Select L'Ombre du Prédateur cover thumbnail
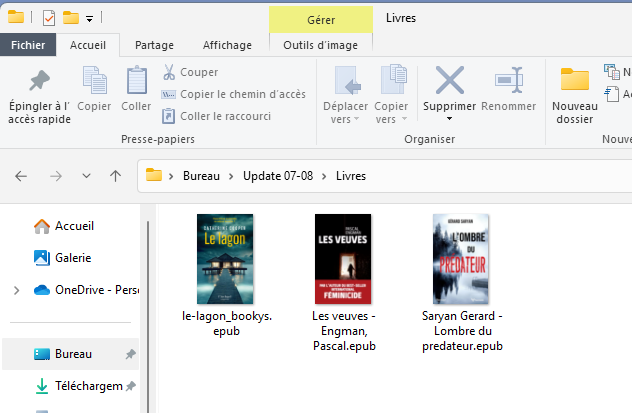 (461, 259)
